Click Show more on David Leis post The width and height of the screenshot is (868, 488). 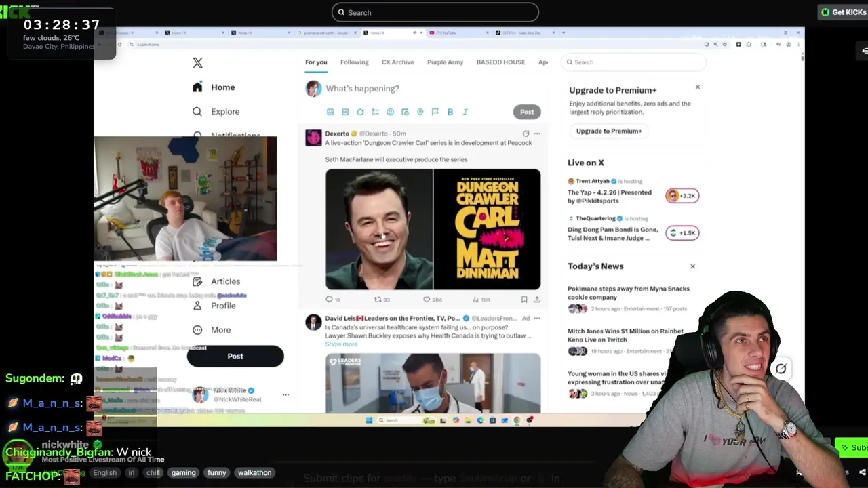click(x=341, y=344)
